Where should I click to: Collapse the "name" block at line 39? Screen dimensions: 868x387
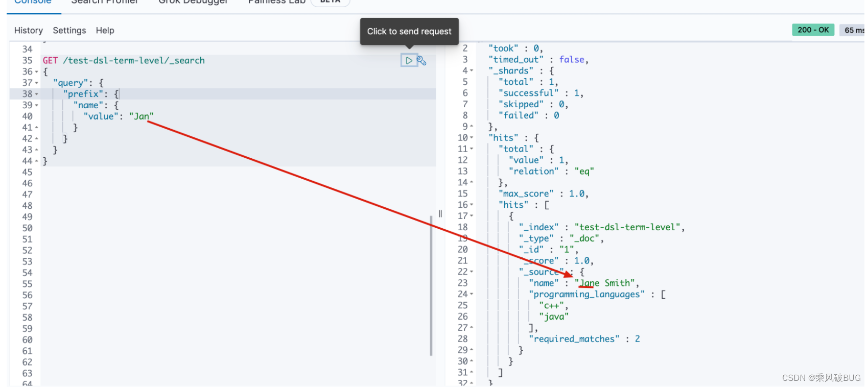tap(37, 106)
